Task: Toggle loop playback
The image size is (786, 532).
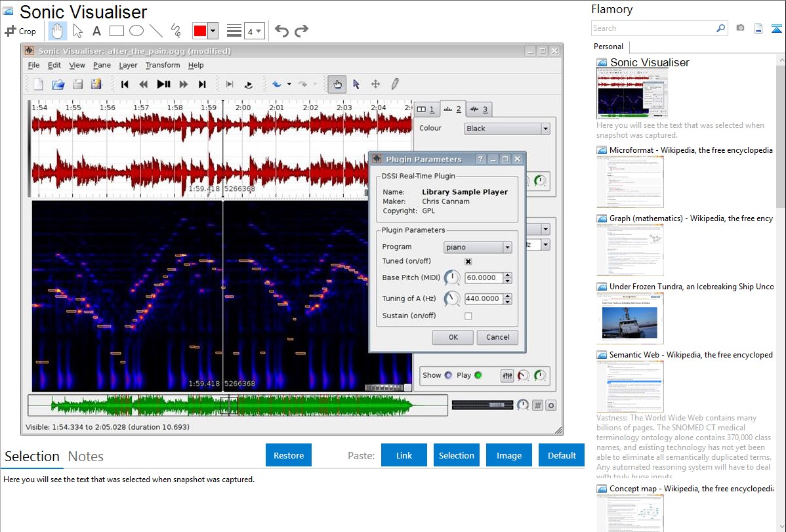Action: pyautogui.click(x=249, y=84)
